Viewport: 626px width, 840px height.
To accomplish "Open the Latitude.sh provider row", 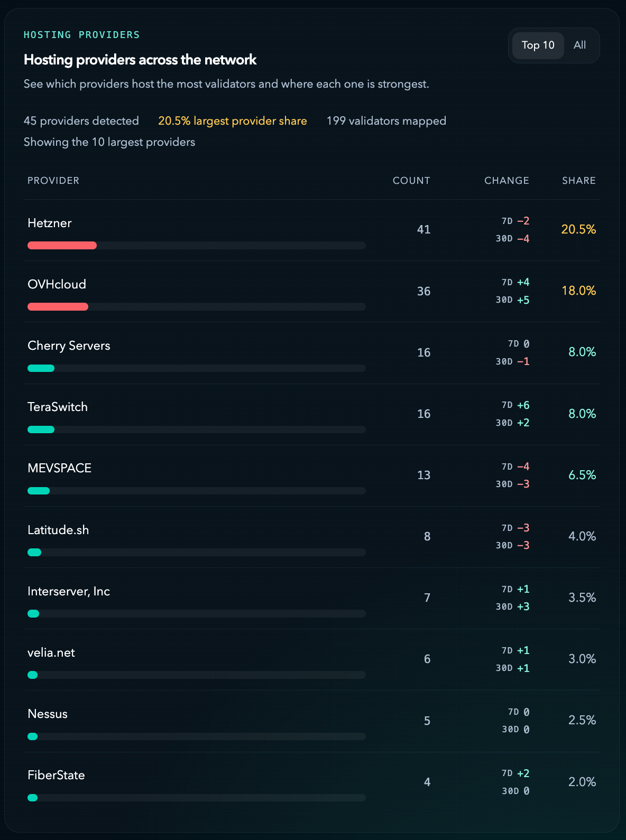I will (58, 530).
